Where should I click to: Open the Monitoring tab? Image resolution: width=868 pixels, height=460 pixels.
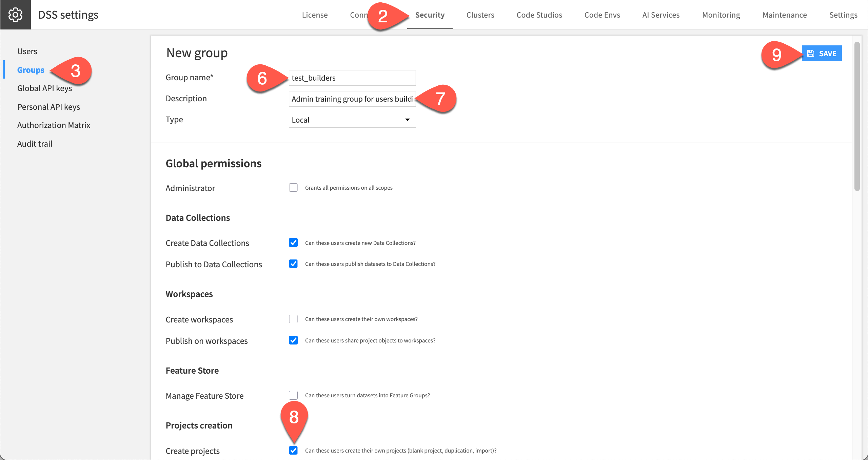coord(721,15)
